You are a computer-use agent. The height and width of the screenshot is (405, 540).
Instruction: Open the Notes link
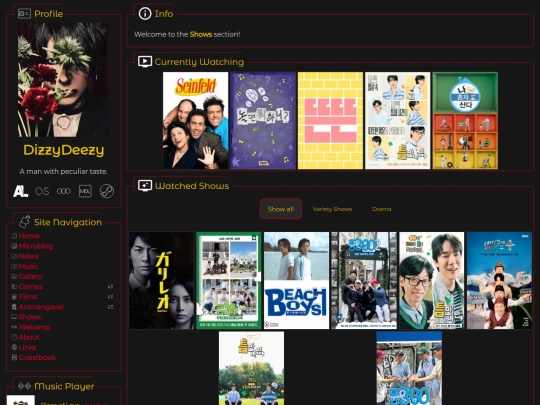29,256
